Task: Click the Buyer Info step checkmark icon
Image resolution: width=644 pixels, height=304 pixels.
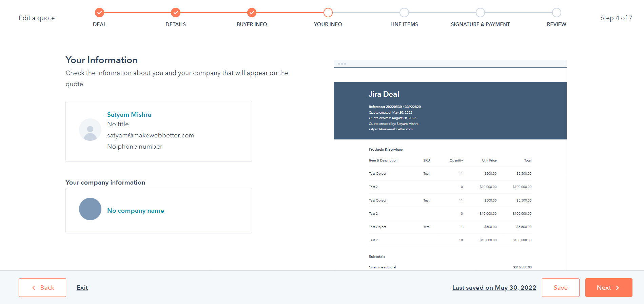Action: click(x=252, y=13)
